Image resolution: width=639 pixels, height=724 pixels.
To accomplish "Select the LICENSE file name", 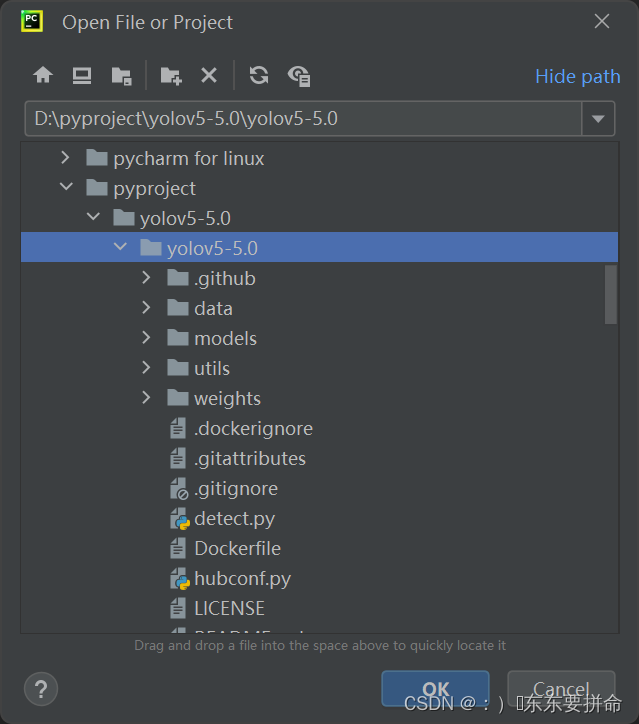I will tap(229, 609).
